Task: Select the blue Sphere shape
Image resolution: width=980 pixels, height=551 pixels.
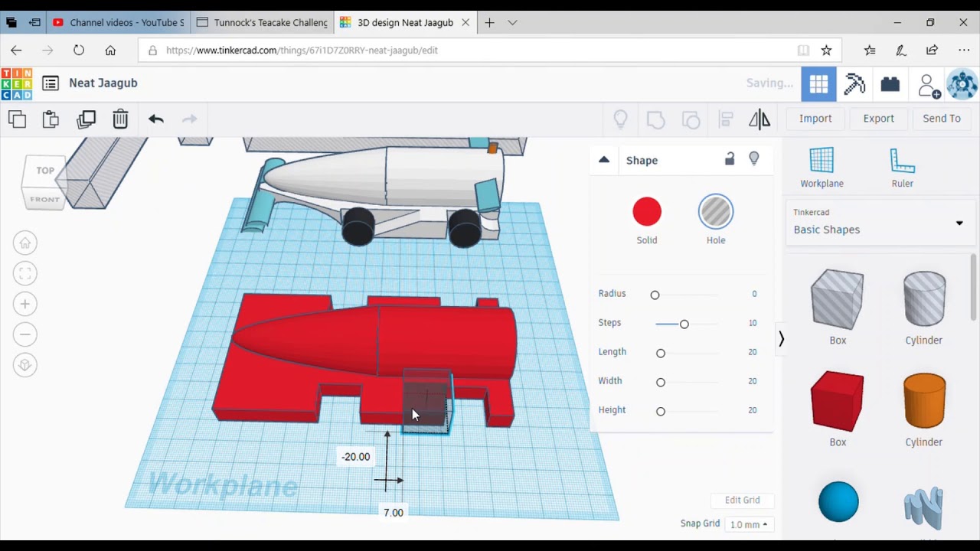Action: click(838, 502)
